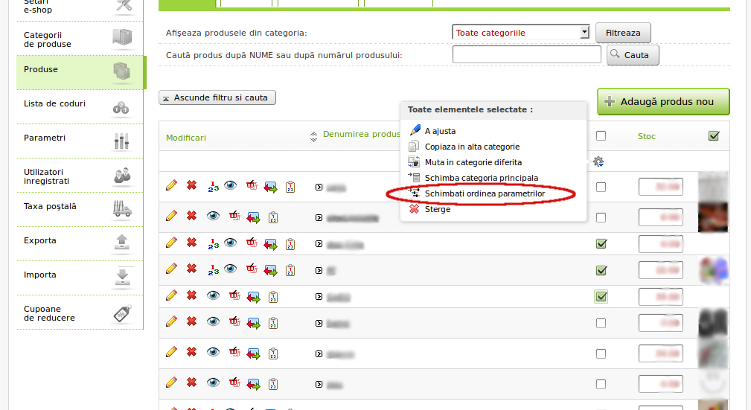Uncheck the selection checkbox of fourth product row

(601, 271)
